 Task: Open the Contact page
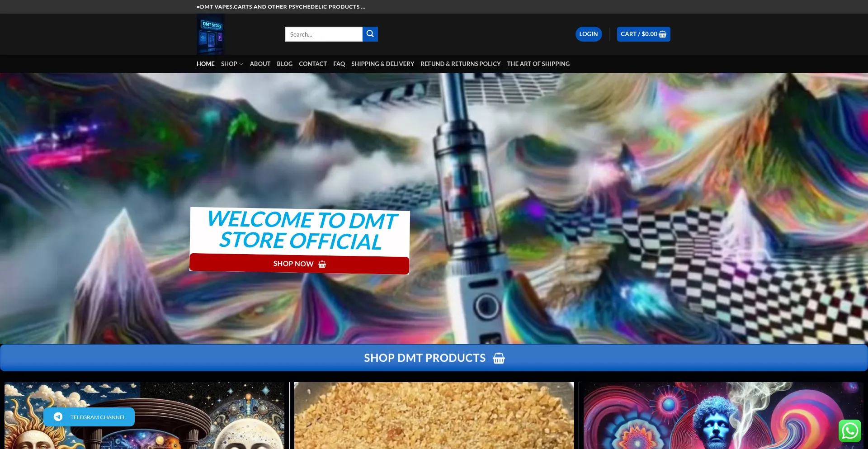click(x=313, y=64)
